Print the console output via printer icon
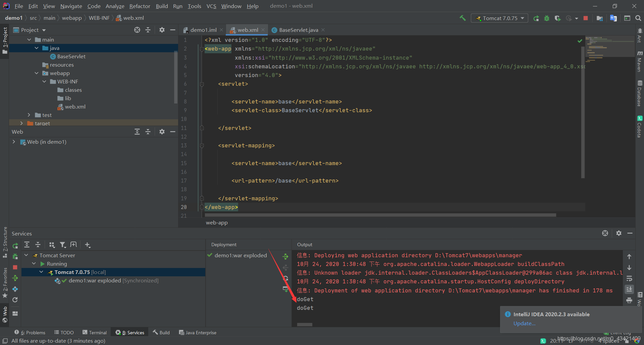Image resolution: width=644 pixels, height=345 pixels. tap(629, 300)
